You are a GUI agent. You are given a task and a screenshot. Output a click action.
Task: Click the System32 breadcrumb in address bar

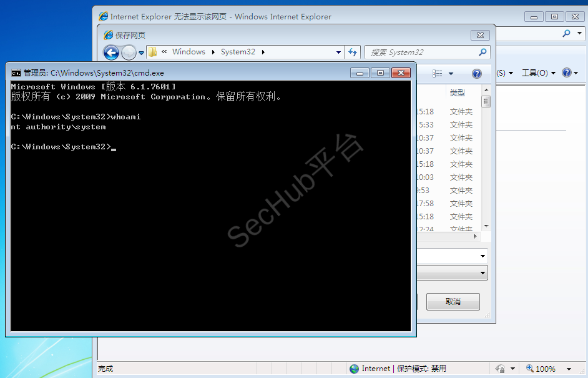[238, 52]
